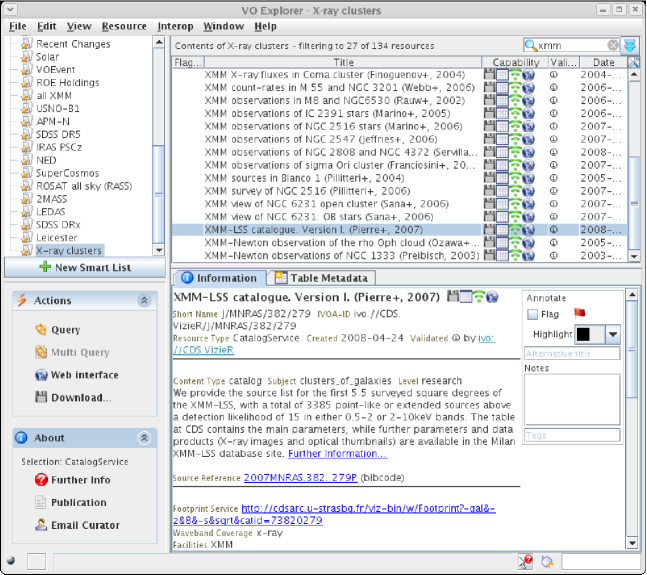Click the NED smart list icon
This screenshot has height=575, width=647.
(27, 160)
